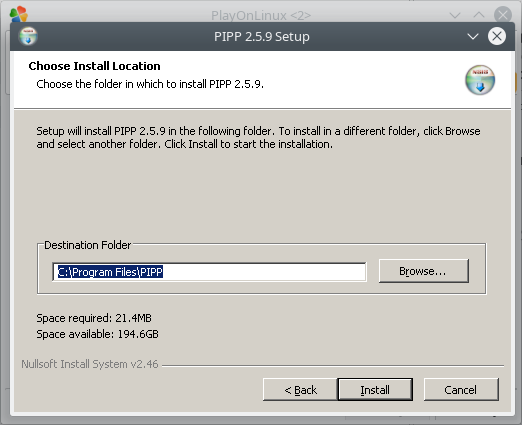Click the Nullsoft Install System v2.46 text

click(90, 364)
